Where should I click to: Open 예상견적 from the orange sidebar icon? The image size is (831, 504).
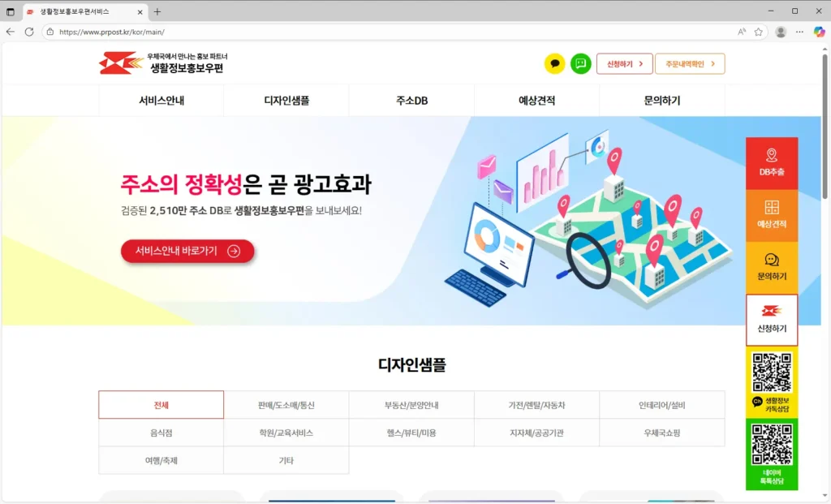[x=772, y=214]
